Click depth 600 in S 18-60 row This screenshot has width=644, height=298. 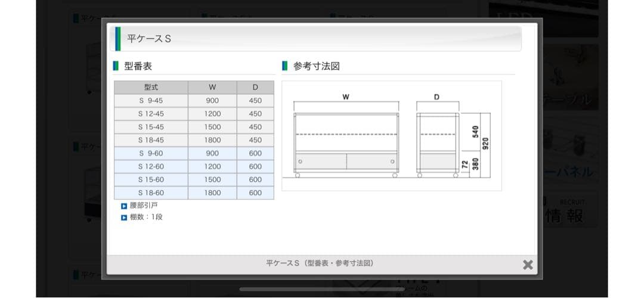[x=255, y=193]
